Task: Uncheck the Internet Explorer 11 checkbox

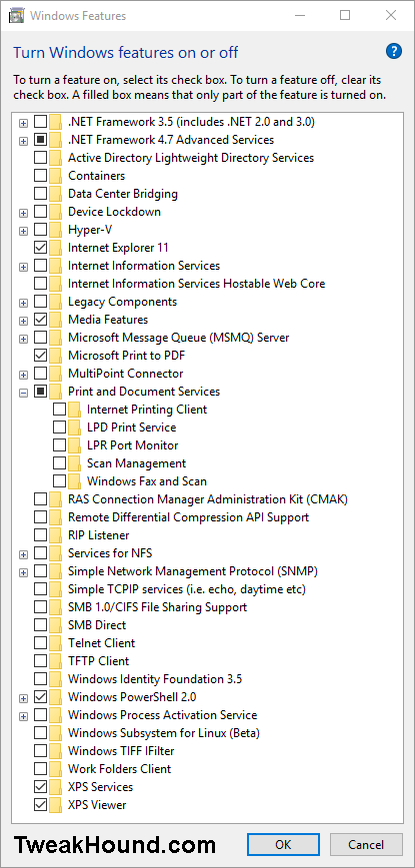Action: (x=40, y=248)
